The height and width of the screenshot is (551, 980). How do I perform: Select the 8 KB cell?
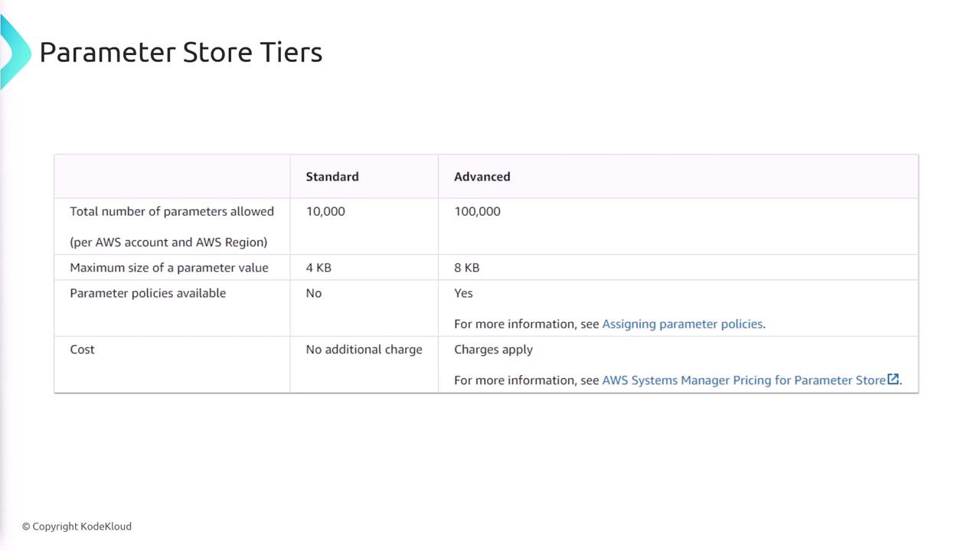(466, 268)
